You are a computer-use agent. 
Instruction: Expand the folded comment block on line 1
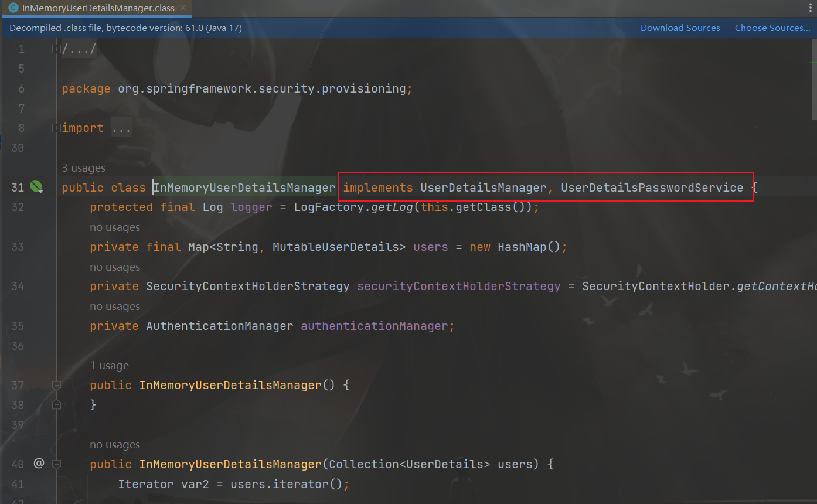point(56,49)
